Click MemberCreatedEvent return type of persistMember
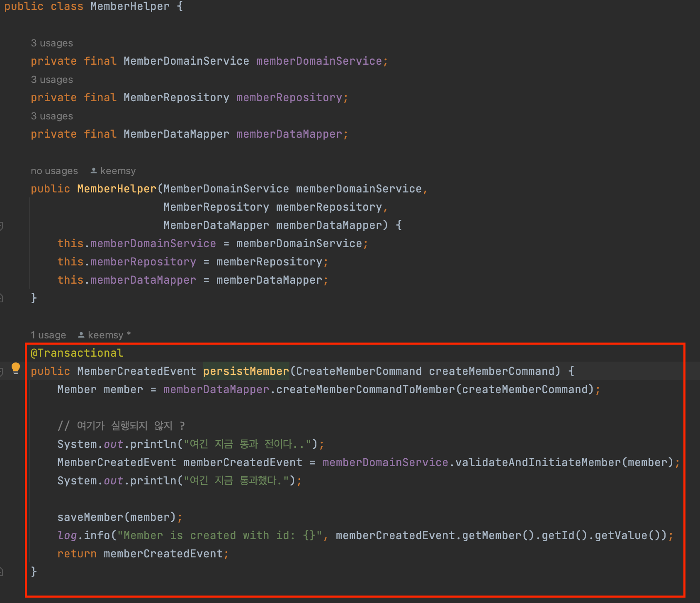This screenshot has width=700, height=603. click(137, 371)
